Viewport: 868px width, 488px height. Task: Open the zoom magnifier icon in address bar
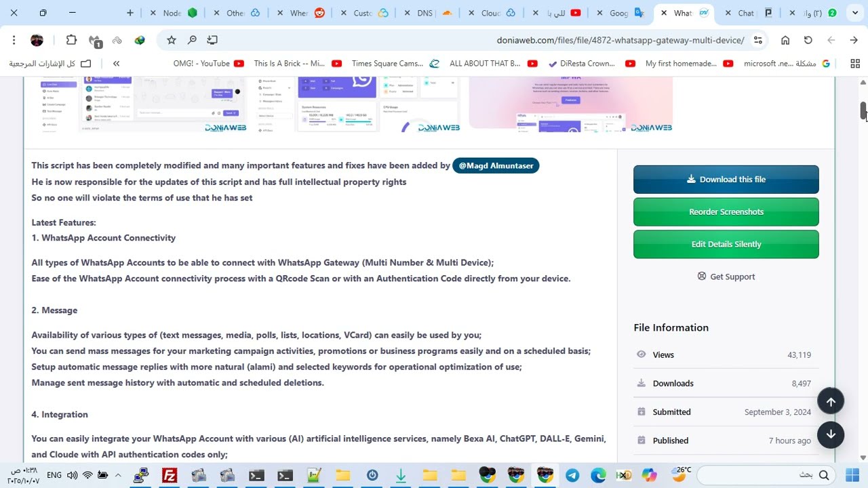coord(192,40)
